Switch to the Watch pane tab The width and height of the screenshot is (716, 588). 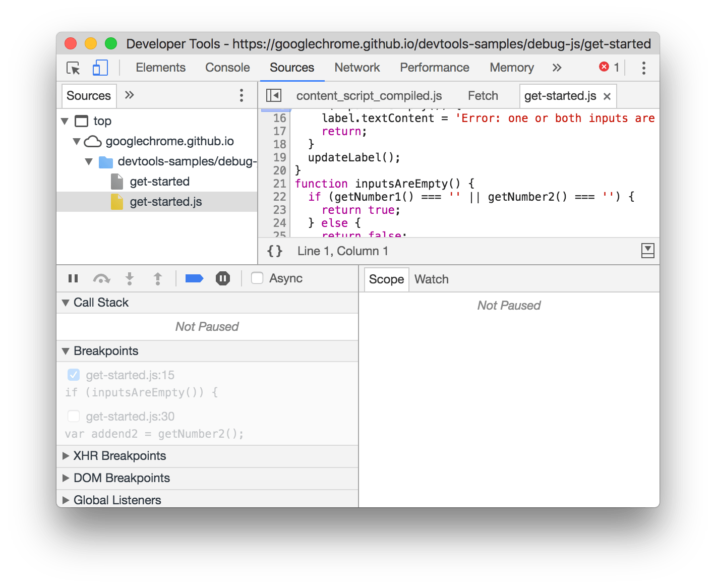pos(432,279)
